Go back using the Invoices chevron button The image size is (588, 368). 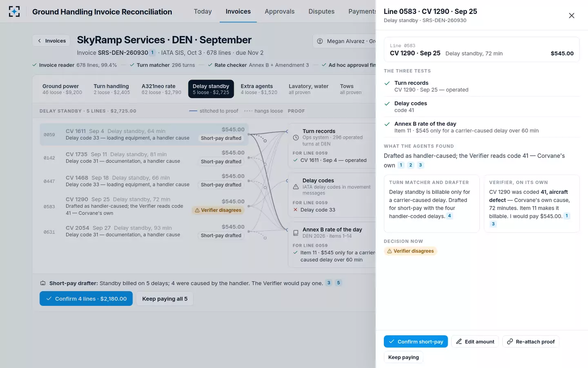click(51, 40)
